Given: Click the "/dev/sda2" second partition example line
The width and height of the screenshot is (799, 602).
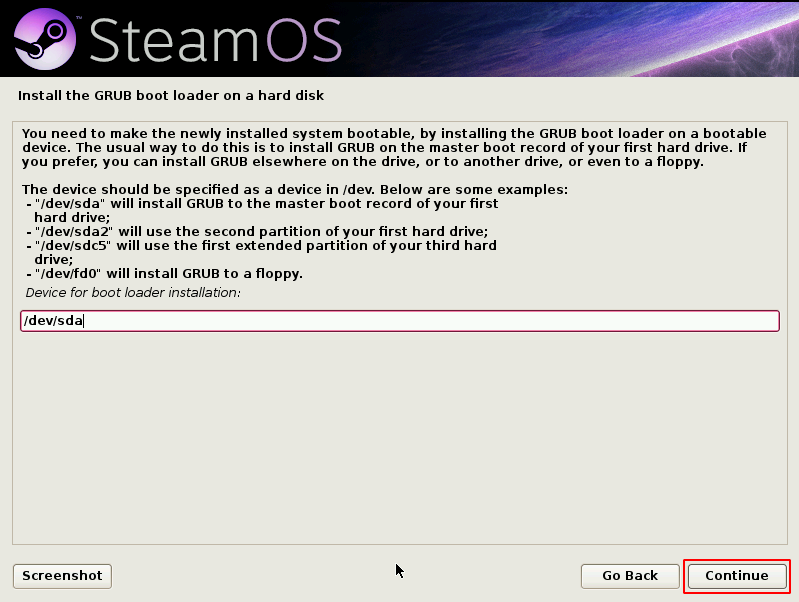Looking at the screenshot, I should 255,231.
